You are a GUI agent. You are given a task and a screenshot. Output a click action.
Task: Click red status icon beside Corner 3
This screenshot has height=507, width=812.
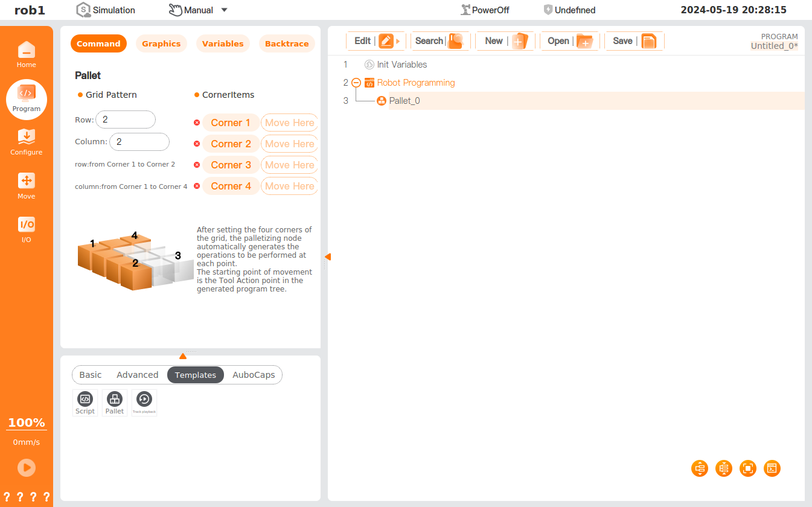pos(197,165)
